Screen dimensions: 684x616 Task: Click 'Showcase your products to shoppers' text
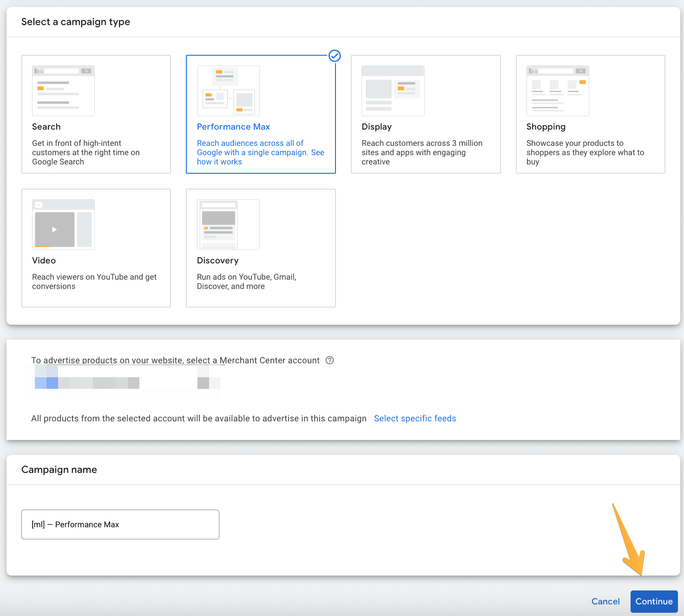pos(585,152)
